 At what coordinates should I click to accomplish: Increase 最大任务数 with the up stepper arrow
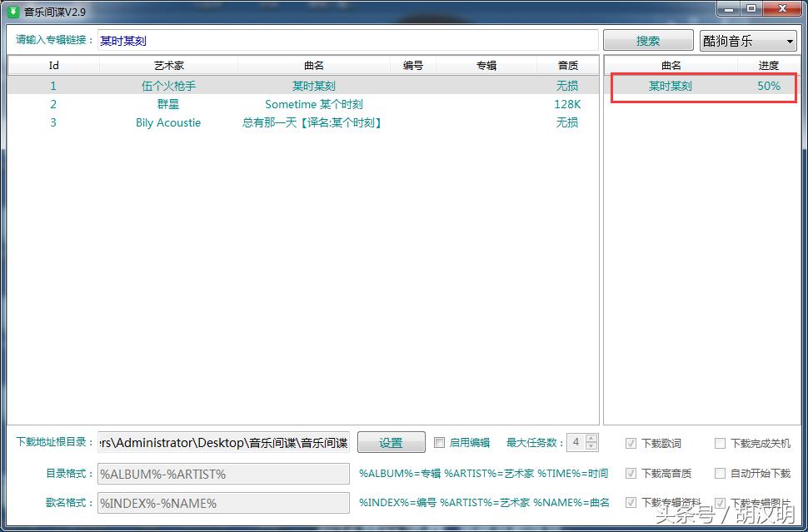593,438
